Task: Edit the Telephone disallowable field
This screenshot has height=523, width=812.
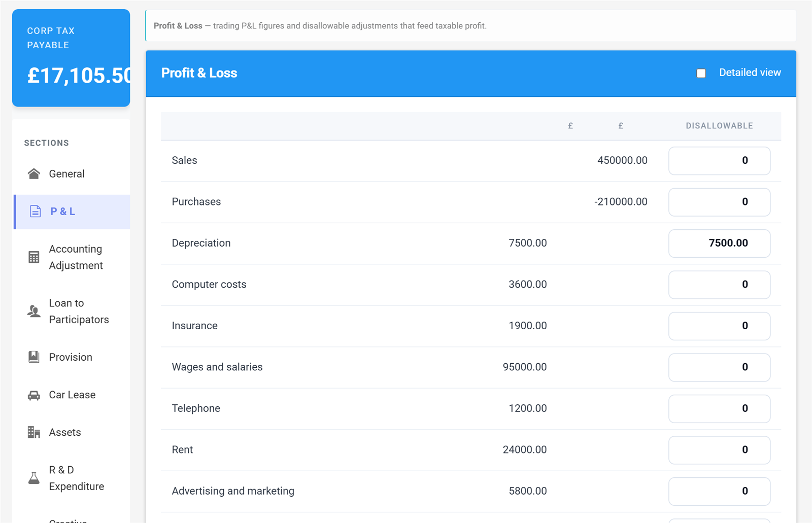Action: (x=719, y=409)
